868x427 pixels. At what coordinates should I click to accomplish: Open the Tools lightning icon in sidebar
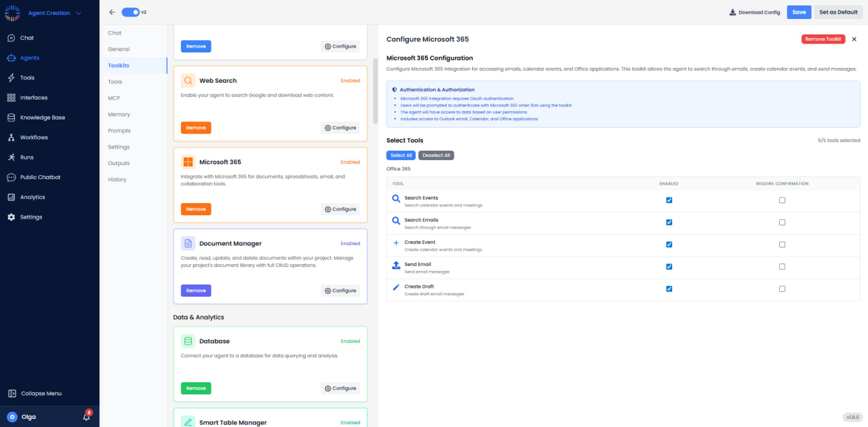[x=12, y=78]
